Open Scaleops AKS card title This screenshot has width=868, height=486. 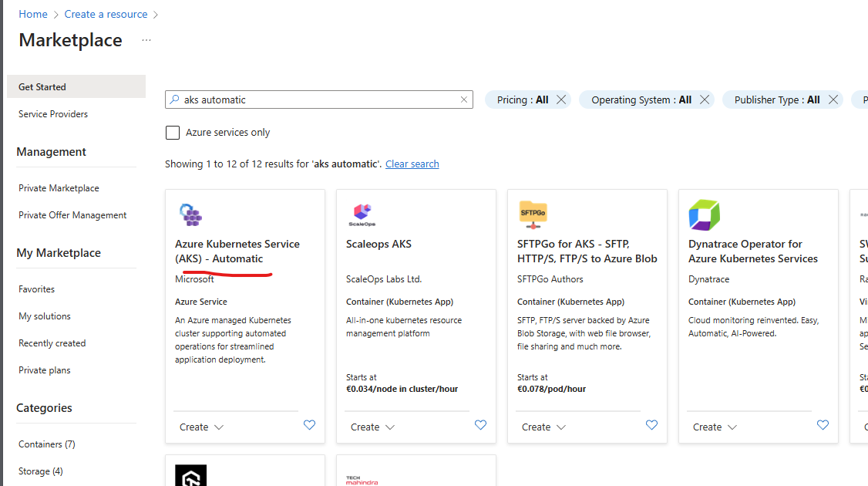(x=378, y=245)
